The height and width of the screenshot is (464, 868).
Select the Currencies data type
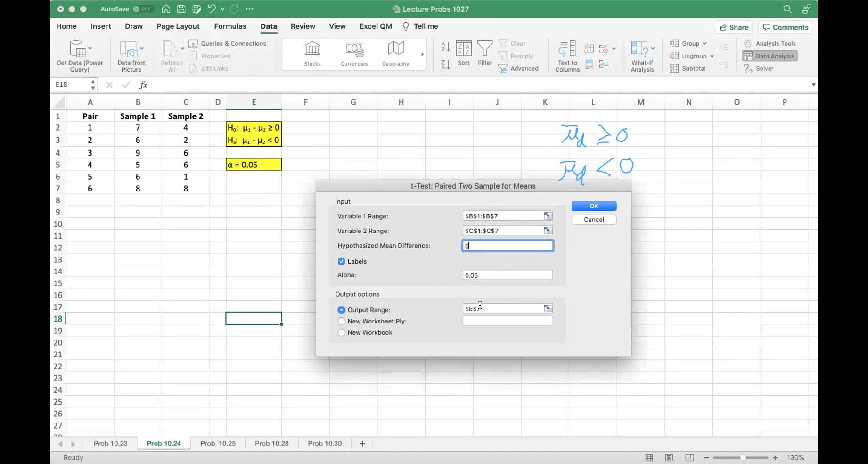354,53
